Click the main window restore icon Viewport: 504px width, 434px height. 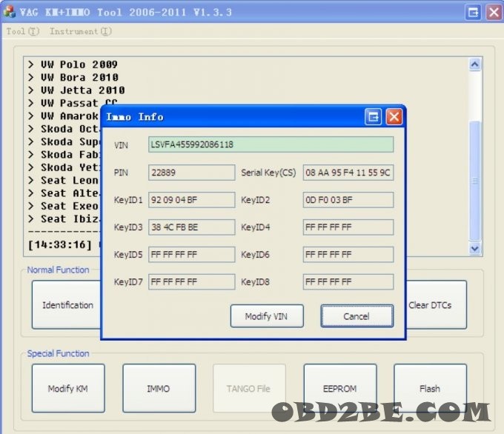[x=473, y=13]
